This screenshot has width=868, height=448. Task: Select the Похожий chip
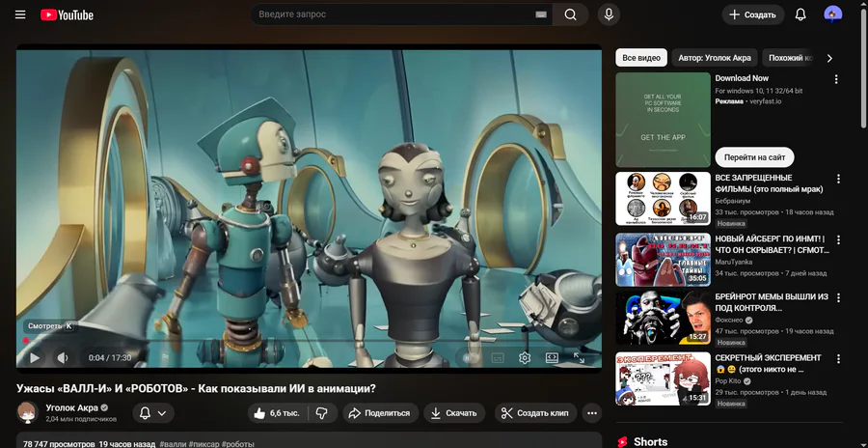pyautogui.click(x=789, y=58)
